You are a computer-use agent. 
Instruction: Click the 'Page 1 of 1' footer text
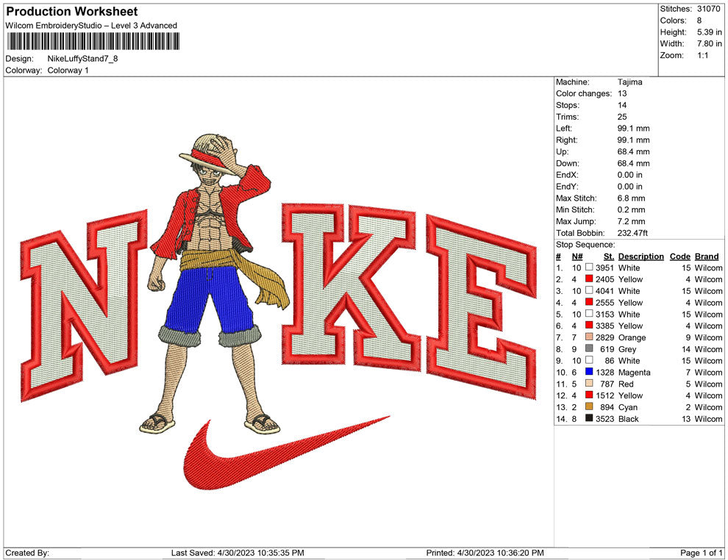[x=701, y=553]
